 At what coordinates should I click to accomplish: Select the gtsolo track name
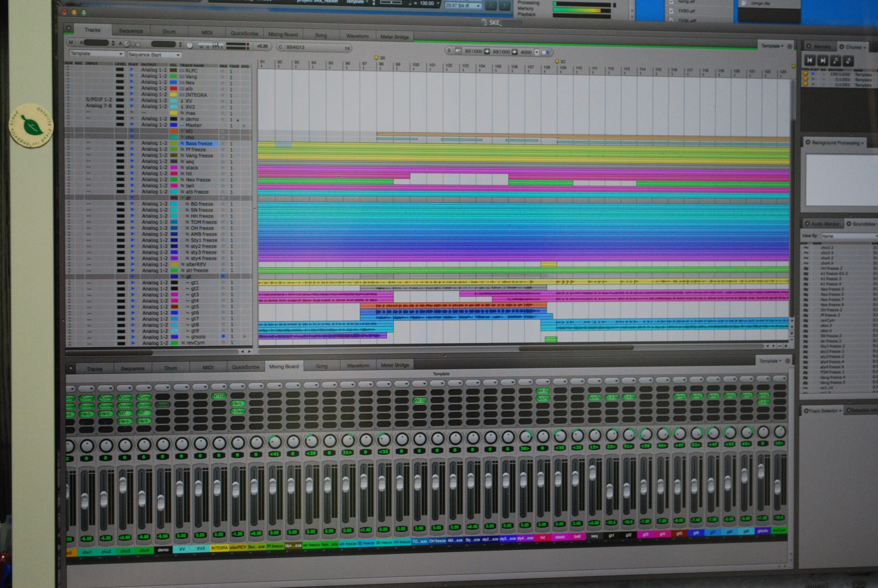198,337
